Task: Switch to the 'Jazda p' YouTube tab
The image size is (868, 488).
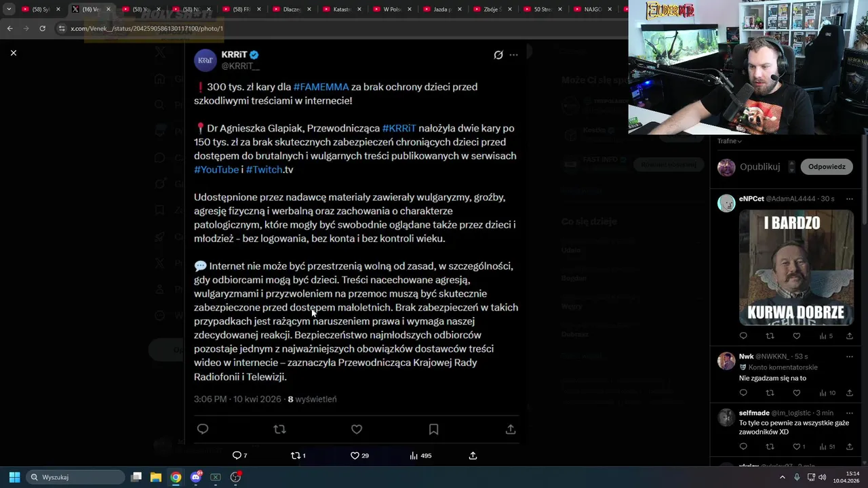Action: point(442,9)
